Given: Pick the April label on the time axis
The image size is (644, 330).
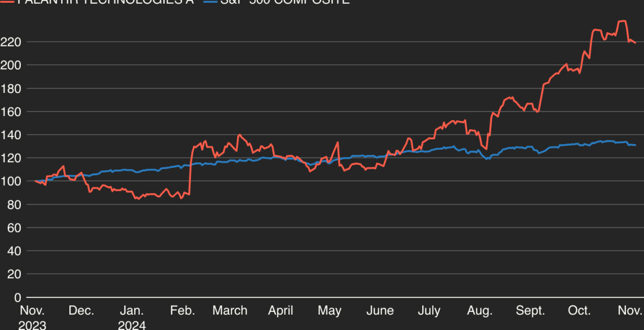Looking at the screenshot, I should tap(280, 311).
